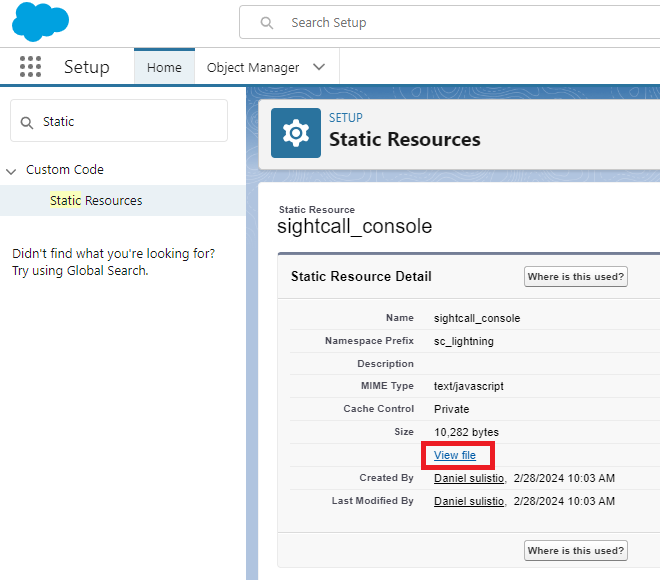Image resolution: width=660 pixels, height=583 pixels.
Task: Click the Quick Find magnifier icon
Action: (27, 122)
